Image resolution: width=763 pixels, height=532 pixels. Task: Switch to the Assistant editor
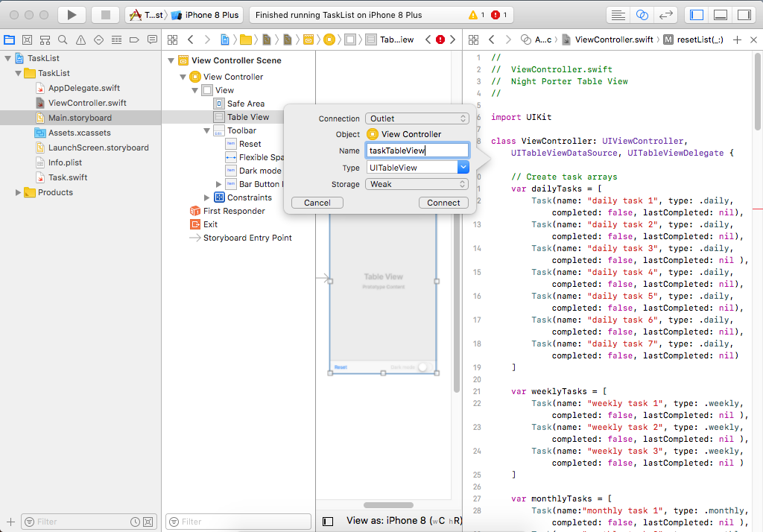tap(642, 15)
